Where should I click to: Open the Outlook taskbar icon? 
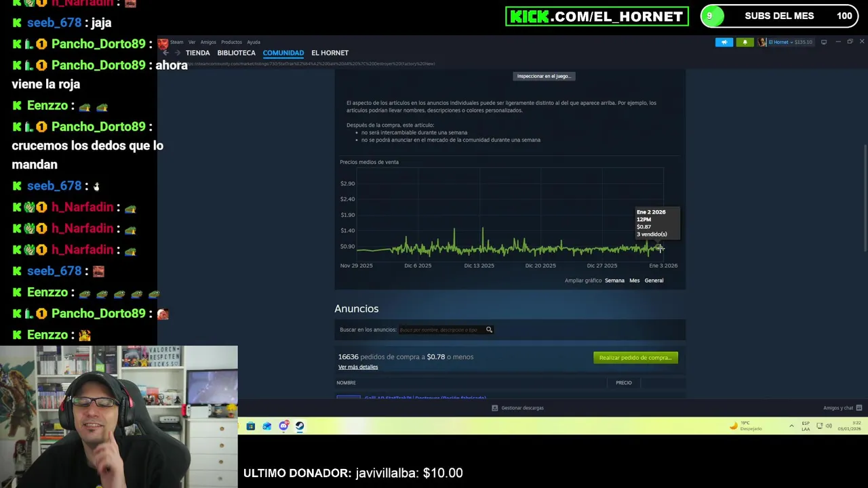pyautogui.click(x=267, y=426)
